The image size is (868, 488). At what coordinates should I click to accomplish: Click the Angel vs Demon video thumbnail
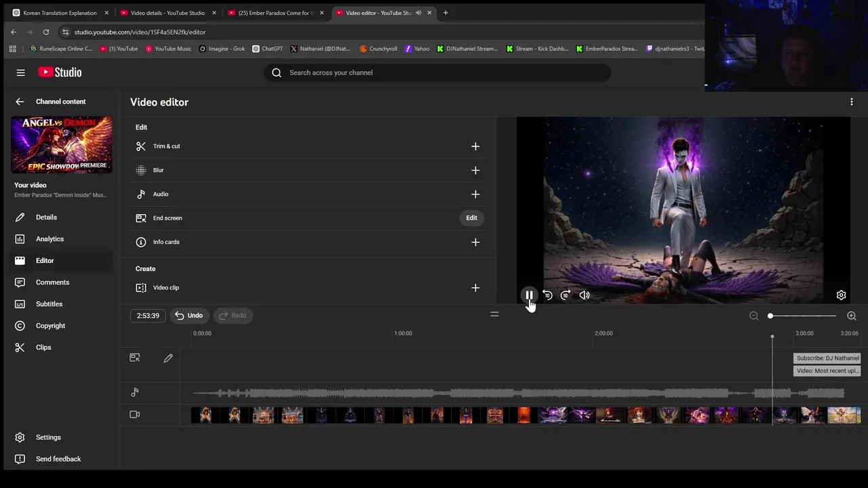[62, 145]
